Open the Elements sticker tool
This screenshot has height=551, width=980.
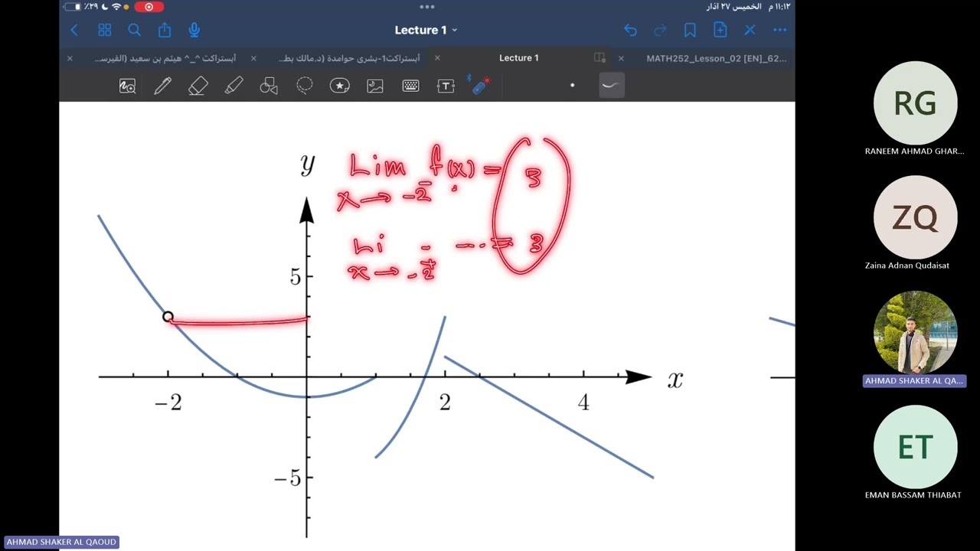coord(340,86)
